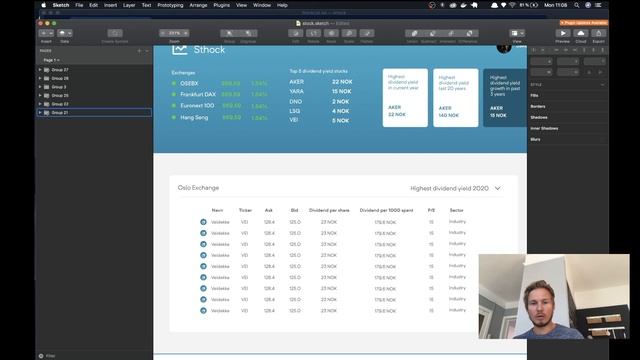Click the Ungroup toolbar icon
This screenshot has height=360, width=640.
coord(248,33)
